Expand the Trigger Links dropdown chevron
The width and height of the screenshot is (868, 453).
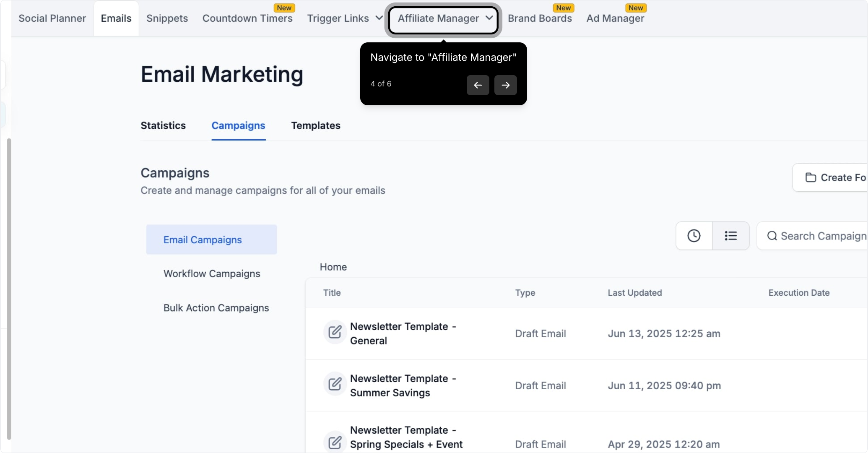pyautogui.click(x=379, y=18)
